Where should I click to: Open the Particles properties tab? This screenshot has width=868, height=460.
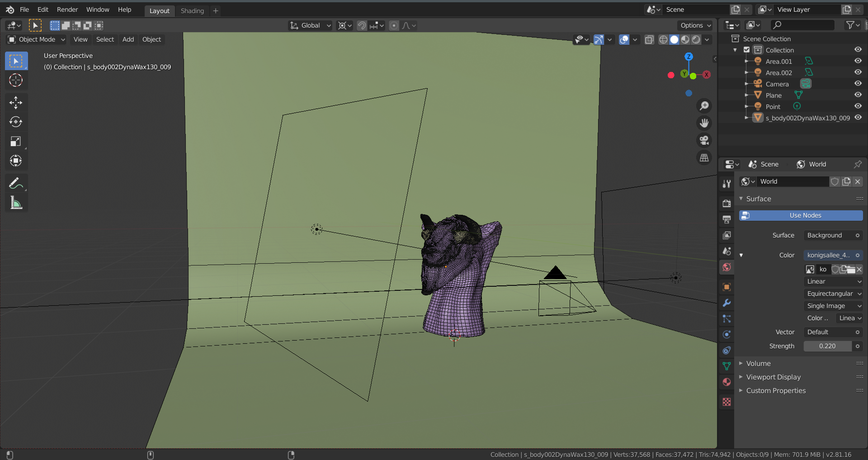[x=726, y=319]
